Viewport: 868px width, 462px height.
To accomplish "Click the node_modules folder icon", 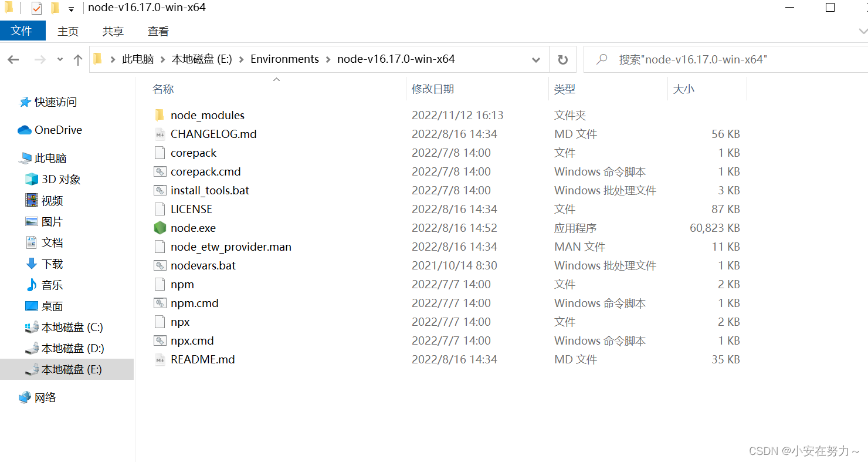I will pyautogui.click(x=160, y=115).
